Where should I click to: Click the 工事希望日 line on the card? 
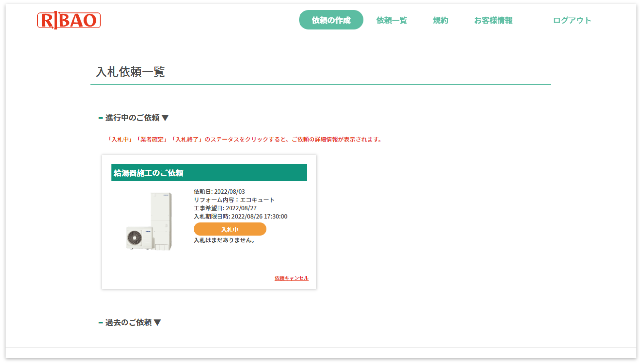coord(225,208)
